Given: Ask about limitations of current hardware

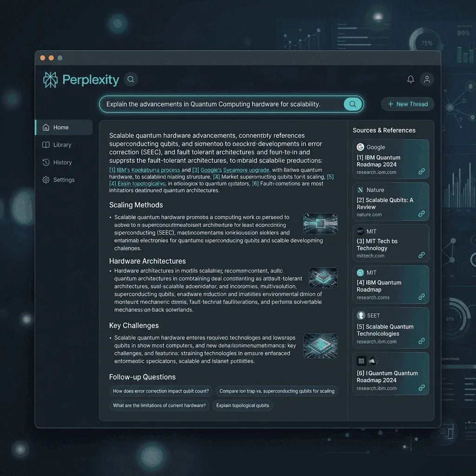Looking at the screenshot, I should [x=159, y=405].
